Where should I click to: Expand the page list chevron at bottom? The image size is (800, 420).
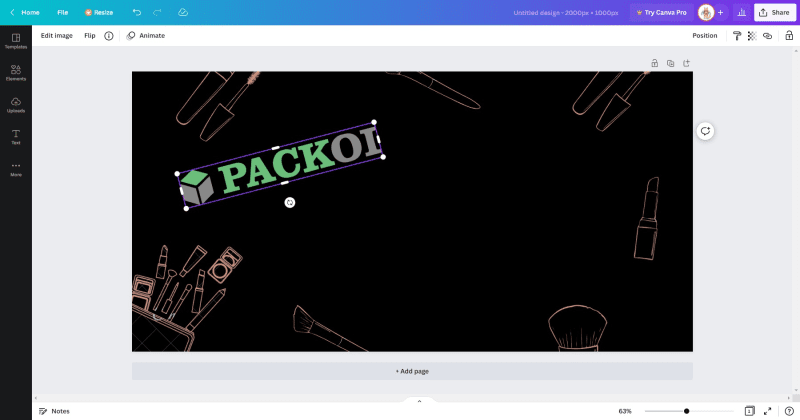pos(419,401)
